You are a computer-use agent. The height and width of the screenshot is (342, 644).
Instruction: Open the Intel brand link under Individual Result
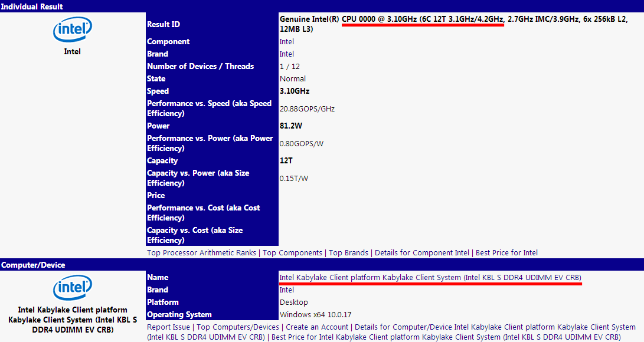click(286, 54)
